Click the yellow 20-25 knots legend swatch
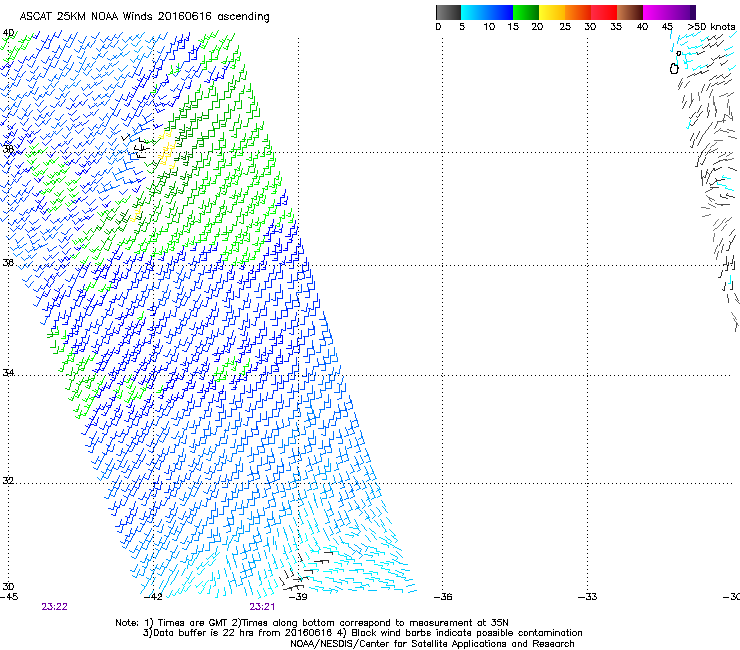The height and width of the screenshot is (650, 740). point(552,12)
